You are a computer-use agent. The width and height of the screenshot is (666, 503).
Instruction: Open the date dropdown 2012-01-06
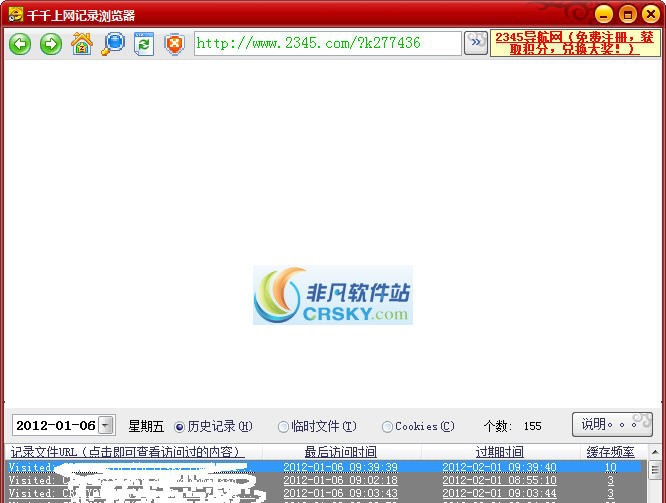point(106,425)
